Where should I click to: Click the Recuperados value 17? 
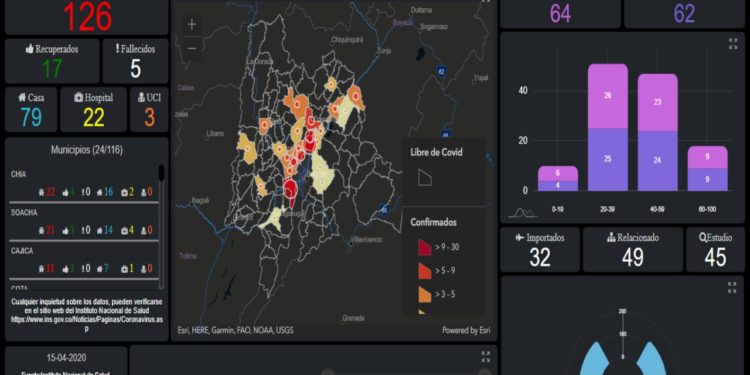[52, 68]
